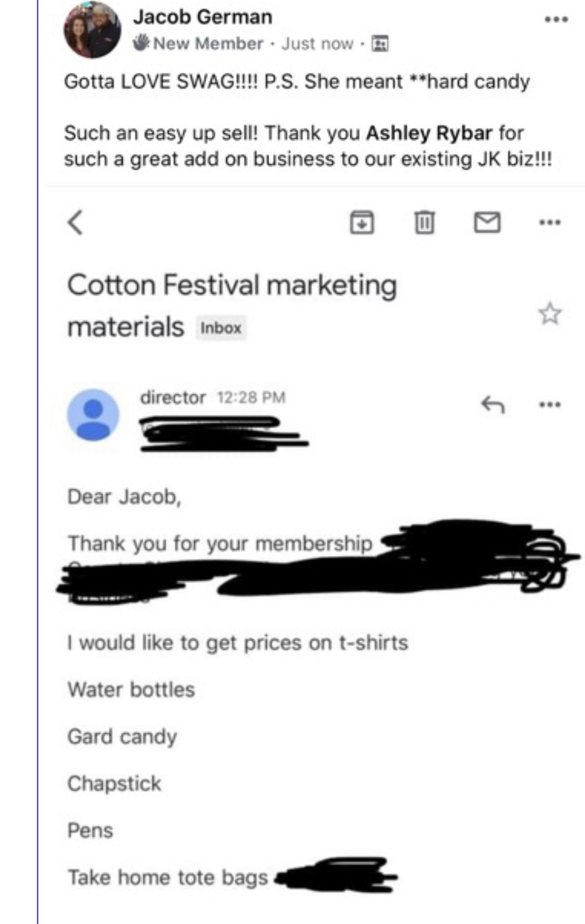Click the Jacob German name link
The image size is (585, 924).
202,17
